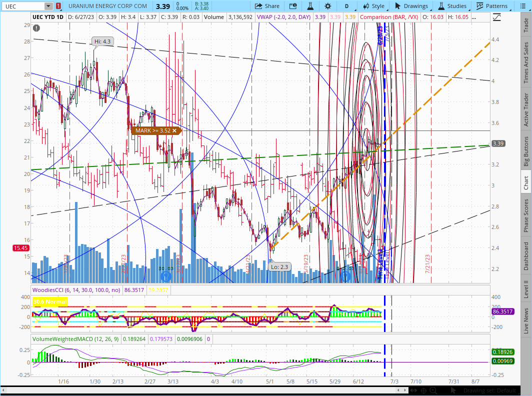
Task: Click the scroll right arrow at bottom
Action: click(x=405, y=390)
